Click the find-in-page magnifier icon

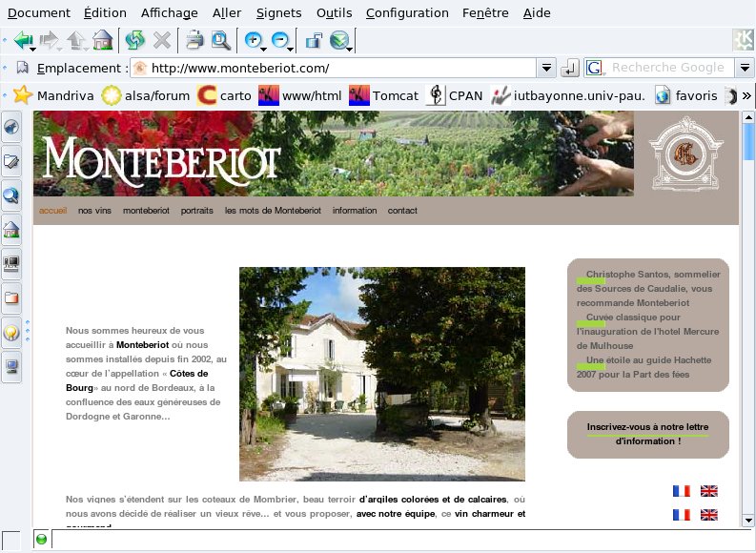(x=221, y=40)
